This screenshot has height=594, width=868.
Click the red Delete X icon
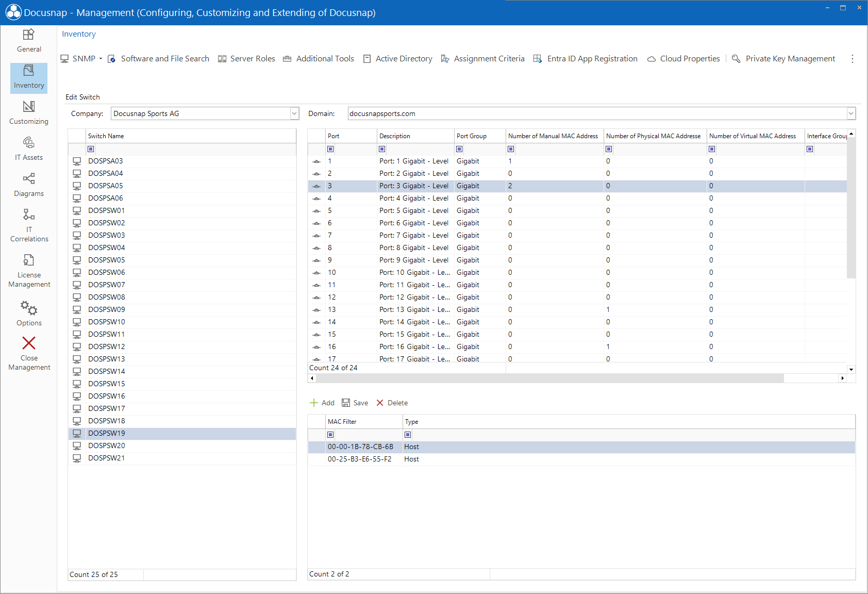pos(380,403)
